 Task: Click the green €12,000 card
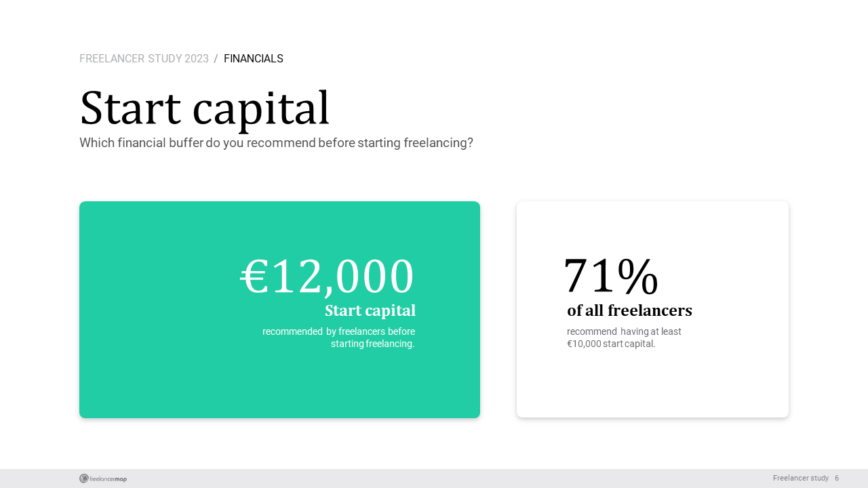279,310
